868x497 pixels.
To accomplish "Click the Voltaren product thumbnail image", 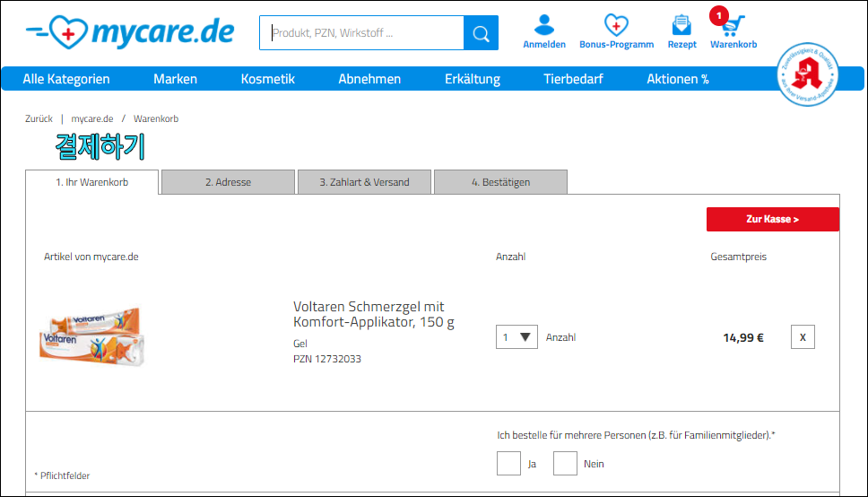I will point(91,336).
